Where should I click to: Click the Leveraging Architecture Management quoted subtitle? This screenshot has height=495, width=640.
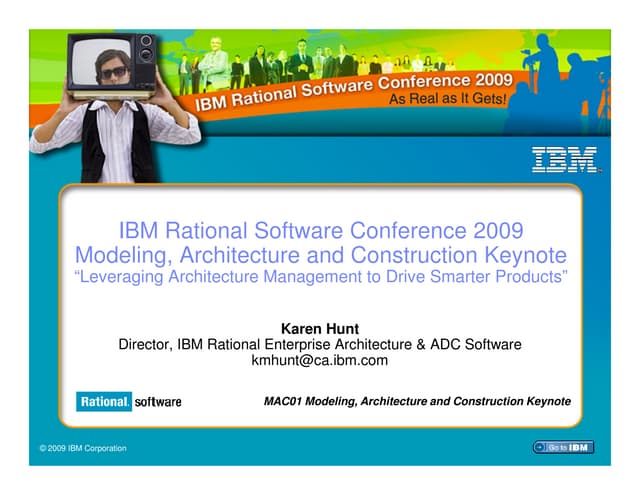pyautogui.click(x=320, y=276)
